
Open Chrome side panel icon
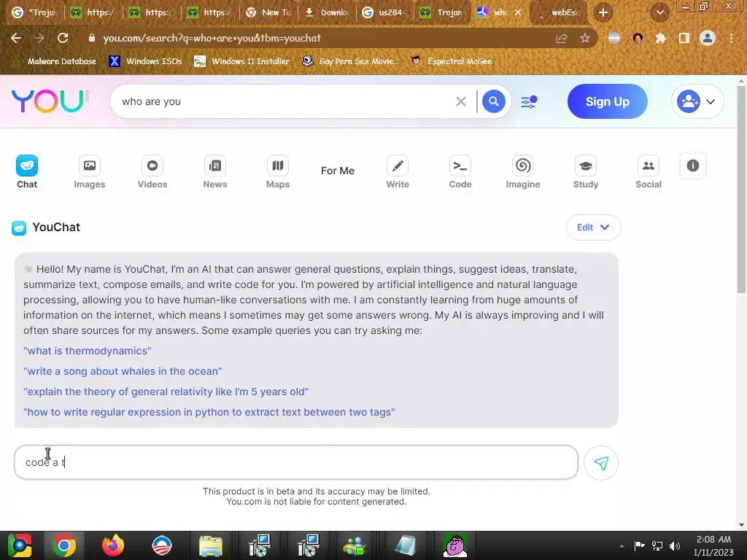pos(684,38)
